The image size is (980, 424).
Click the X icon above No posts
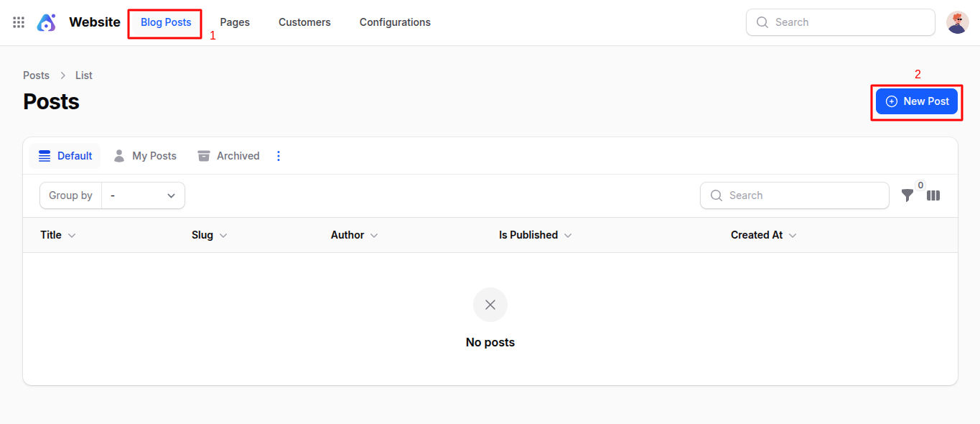click(490, 305)
